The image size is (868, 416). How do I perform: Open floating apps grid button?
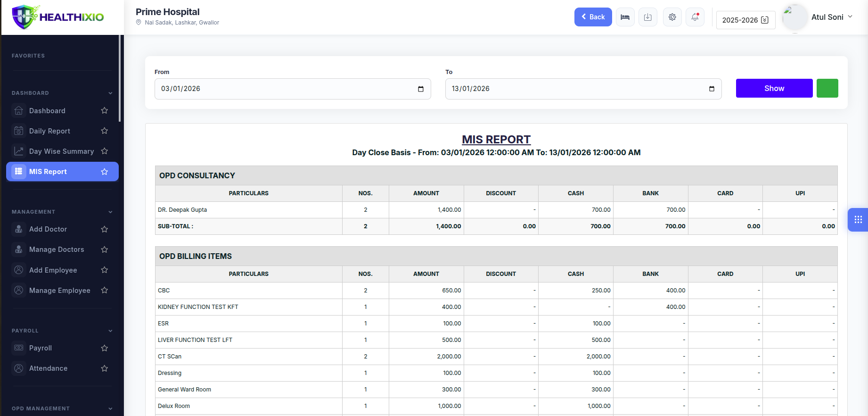[858, 220]
